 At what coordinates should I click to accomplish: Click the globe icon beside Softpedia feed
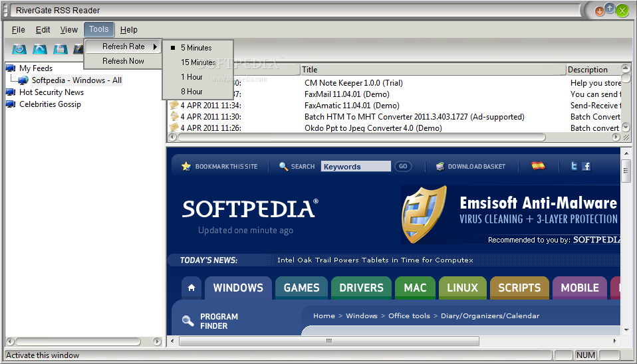pyautogui.click(x=23, y=80)
